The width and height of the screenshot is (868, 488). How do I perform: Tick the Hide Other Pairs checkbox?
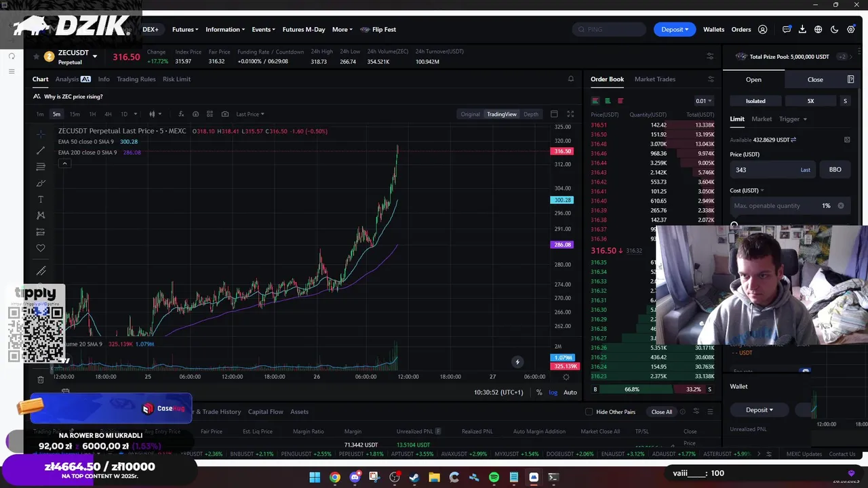point(589,412)
